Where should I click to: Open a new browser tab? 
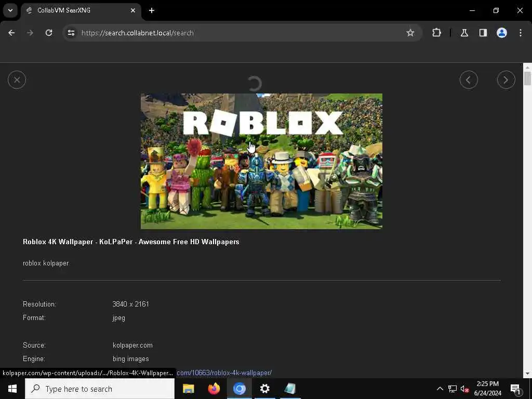(152, 10)
